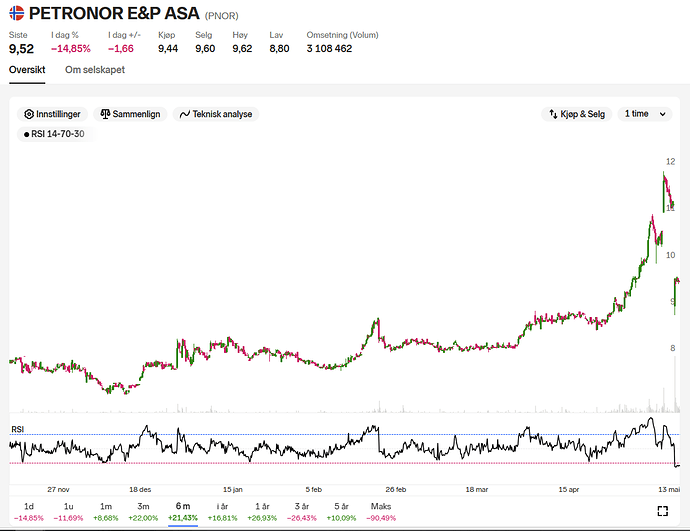Click the 8 price axis label
Image resolution: width=690 pixels, height=531 pixels.
click(672, 348)
